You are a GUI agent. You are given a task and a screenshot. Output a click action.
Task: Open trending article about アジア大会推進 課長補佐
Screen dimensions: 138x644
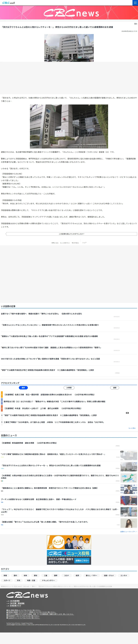pos(49,336)
